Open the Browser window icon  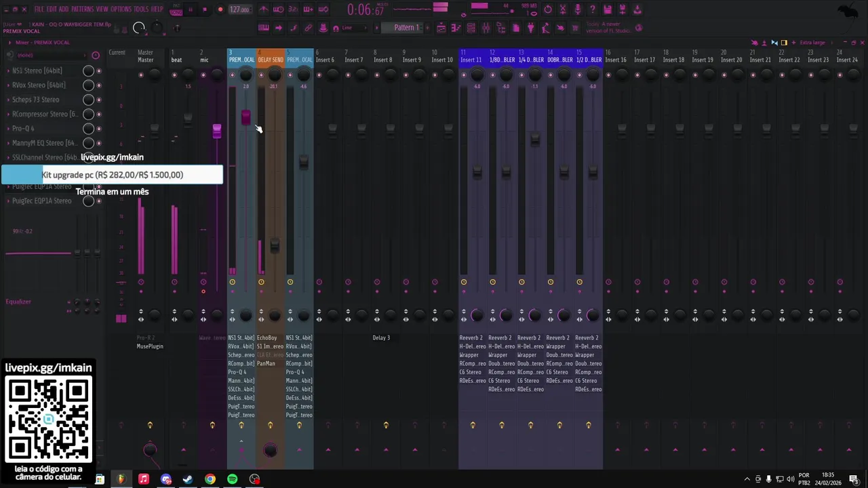click(501, 28)
